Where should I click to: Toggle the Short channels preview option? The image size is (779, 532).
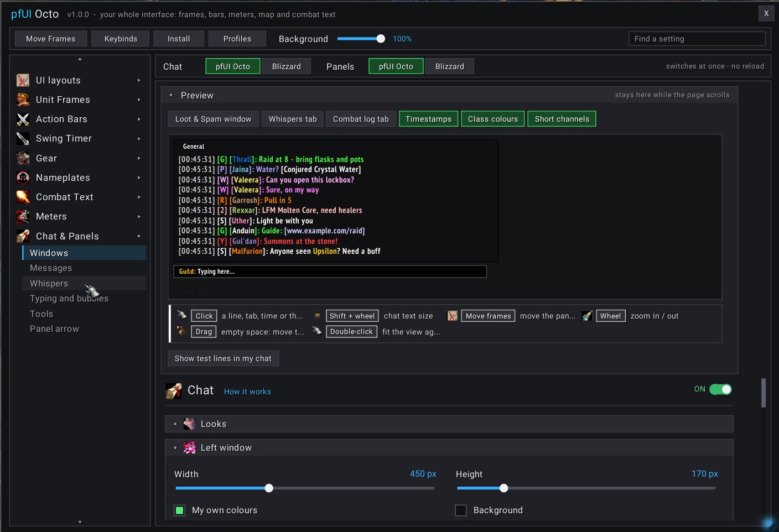tap(562, 119)
